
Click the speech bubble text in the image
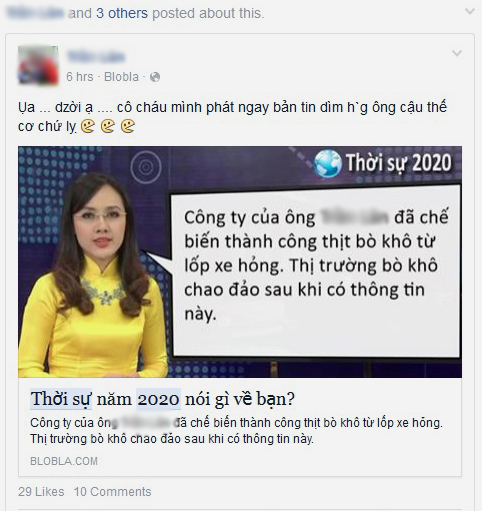point(316,265)
